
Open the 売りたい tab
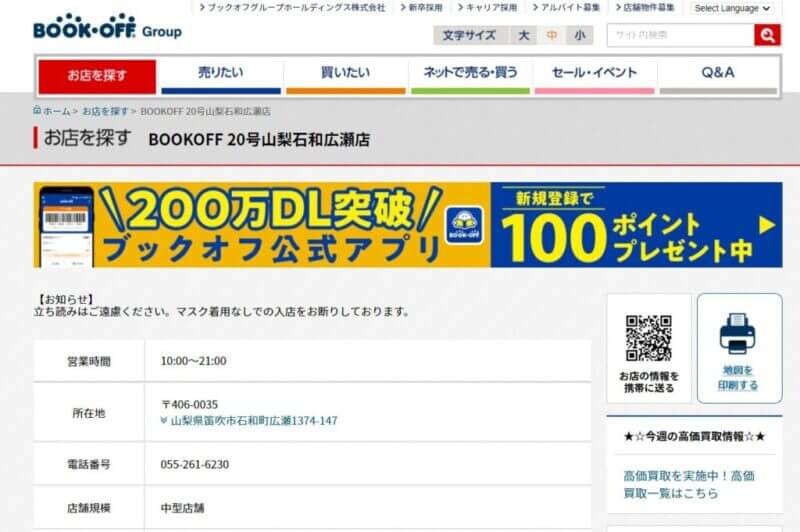coord(221,77)
